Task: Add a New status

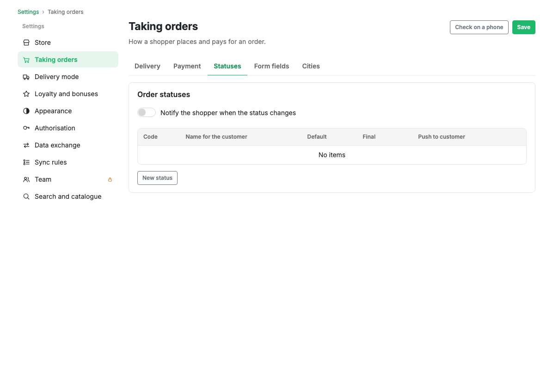Action: [x=157, y=178]
